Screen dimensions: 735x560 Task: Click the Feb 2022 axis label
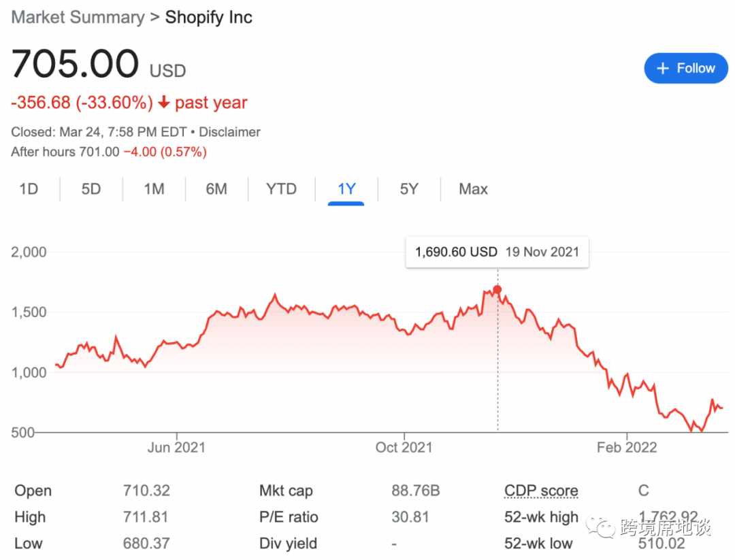click(x=627, y=447)
